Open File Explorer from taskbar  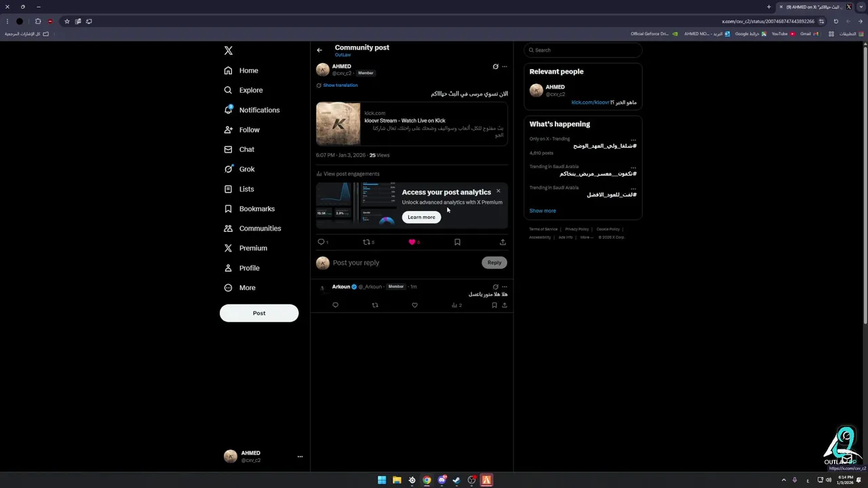tap(397, 480)
